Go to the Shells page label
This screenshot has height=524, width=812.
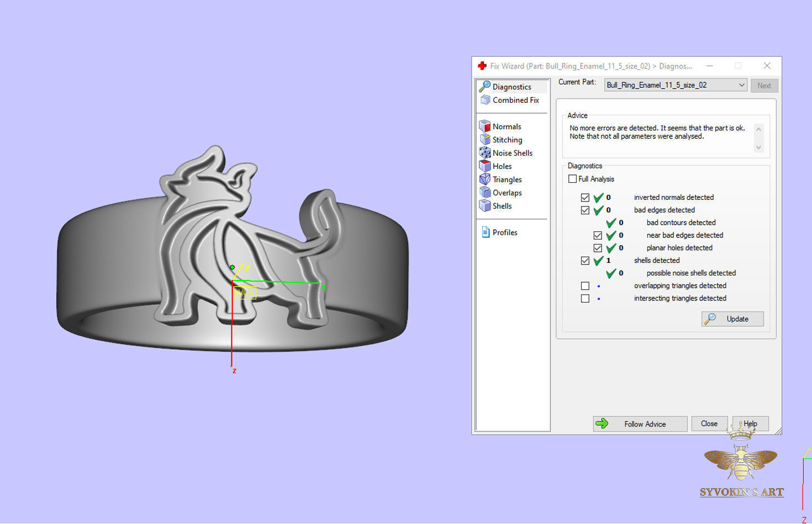click(502, 206)
